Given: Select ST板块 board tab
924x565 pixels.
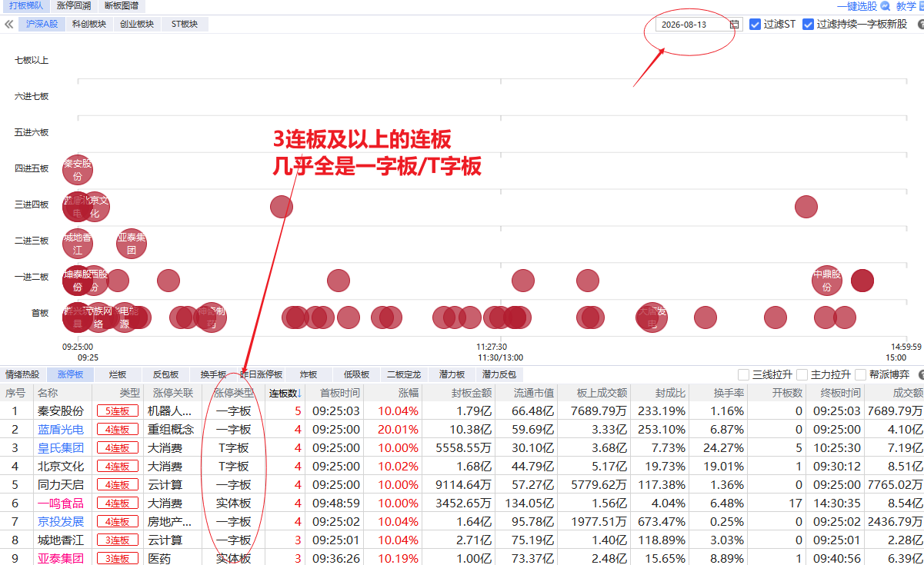Looking at the screenshot, I should 185,24.
